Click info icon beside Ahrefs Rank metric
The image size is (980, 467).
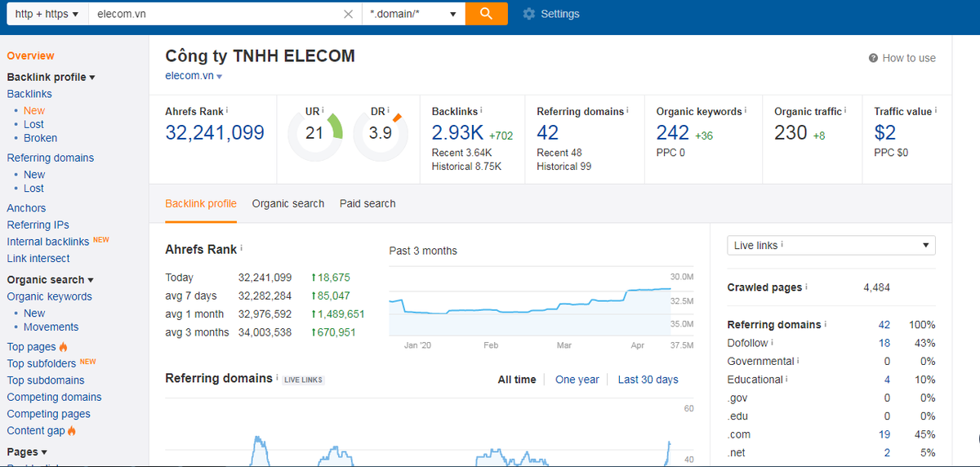pos(227,110)
